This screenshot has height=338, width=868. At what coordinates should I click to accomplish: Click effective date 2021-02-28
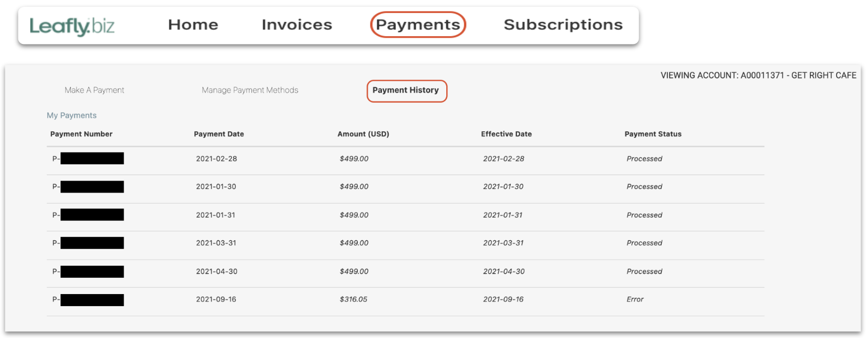[x=503, y=159]
